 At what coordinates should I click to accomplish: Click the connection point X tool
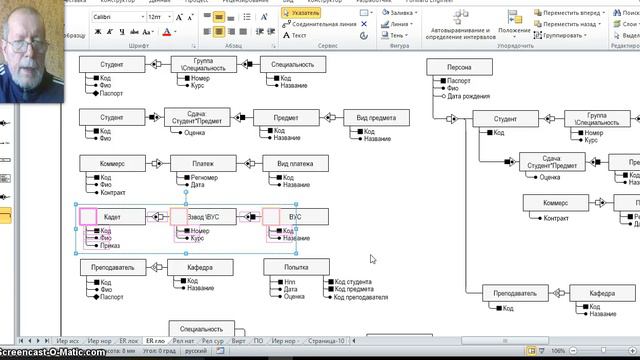coord(364,24)
